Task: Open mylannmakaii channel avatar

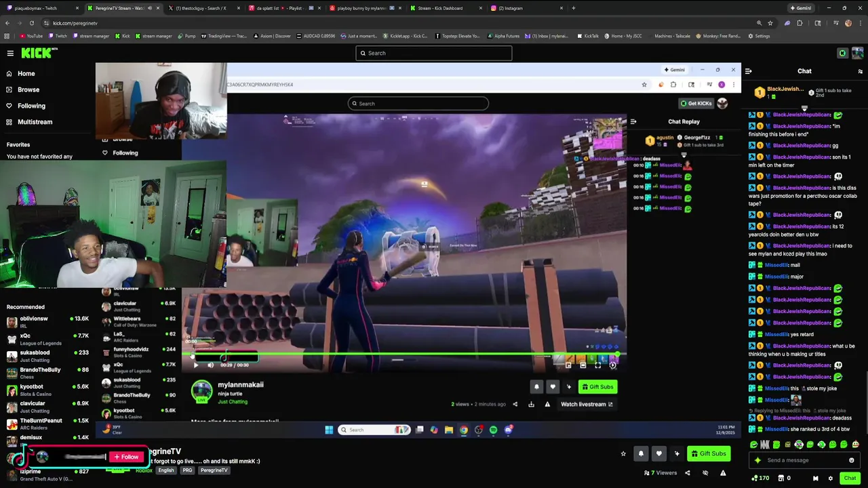Action: click(x=201, y=391)
